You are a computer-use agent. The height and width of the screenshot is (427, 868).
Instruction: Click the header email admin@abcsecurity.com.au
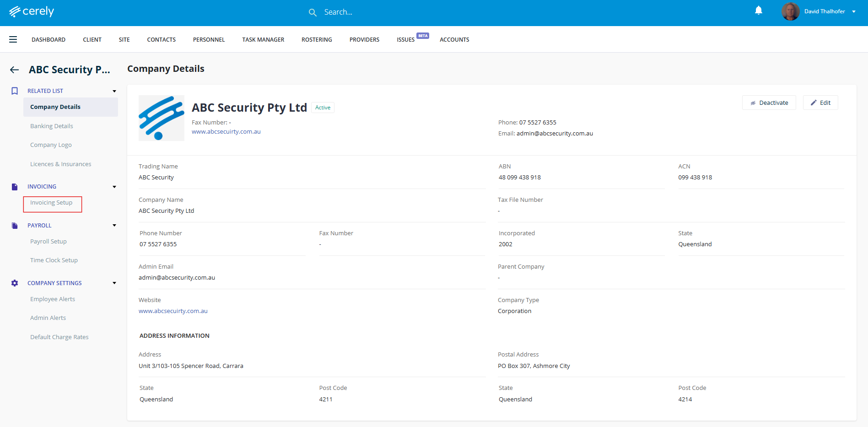click(555, 134)
